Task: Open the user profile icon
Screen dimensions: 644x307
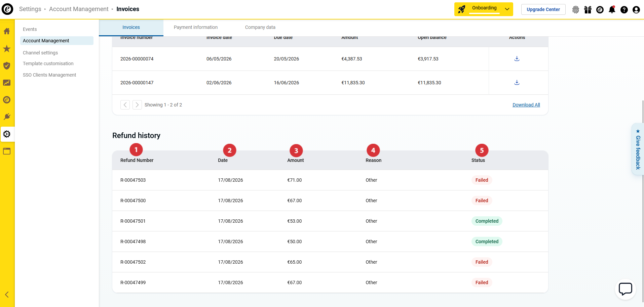Action: point(636,10)
